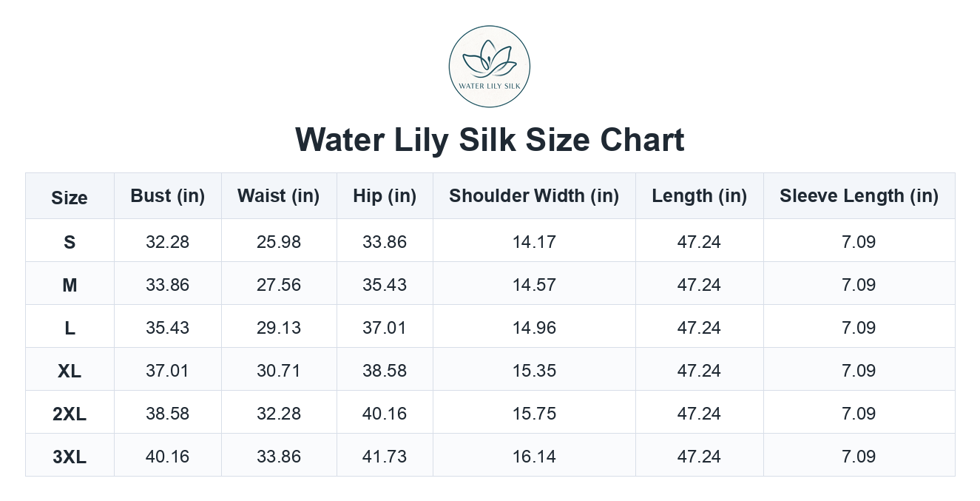
Task: Select the Water Lily Silk Size Chart title
Action: click(x=490, y=140)
